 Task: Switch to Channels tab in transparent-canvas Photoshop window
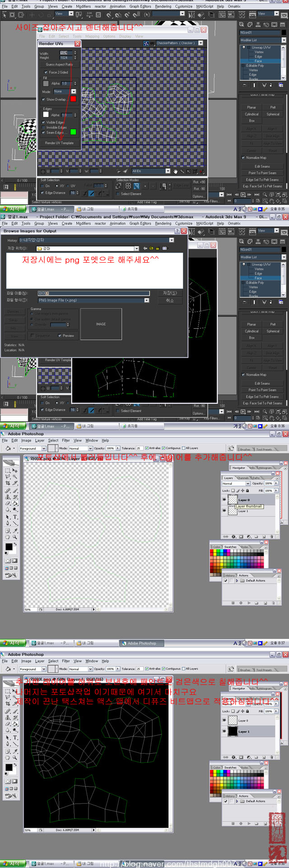point(242,478)
